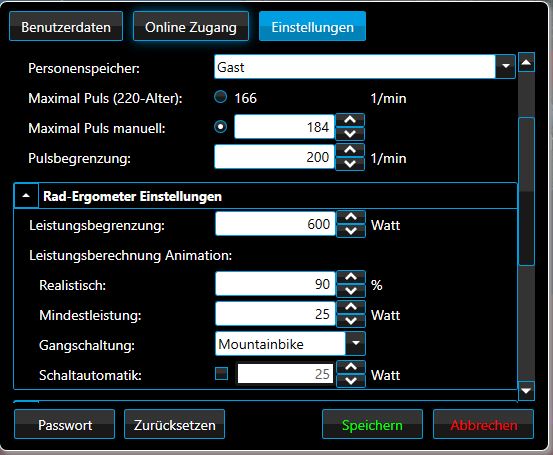
Task: Increase the Maximal Puls manuell value
Action: tap(350, 120)
